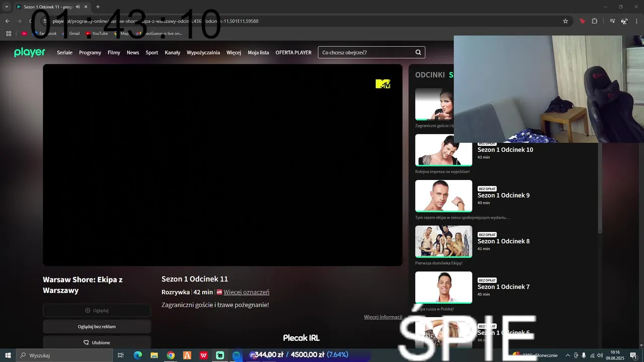Show hidden tray icons chevron
Screen dimensions: 644x362
point(568,355)
